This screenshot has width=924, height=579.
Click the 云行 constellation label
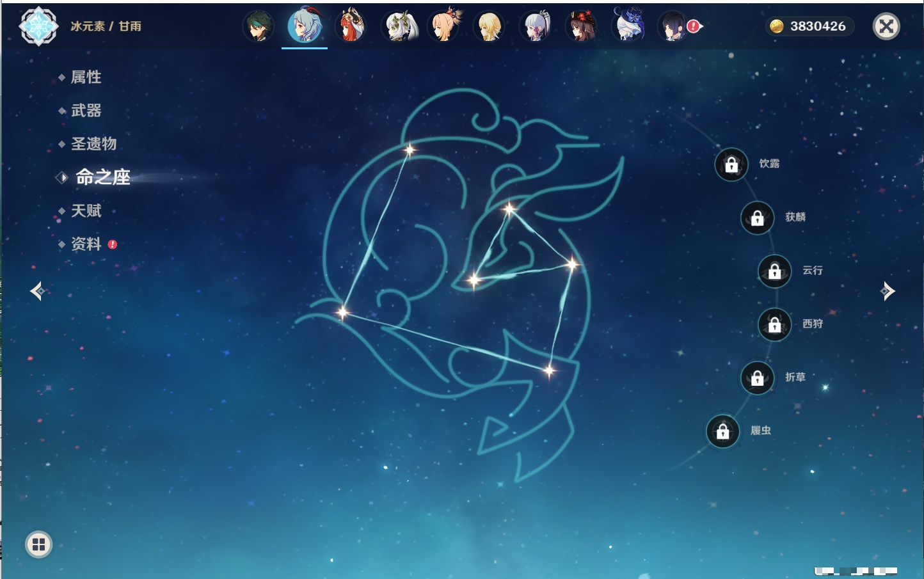tap(813, 270)
